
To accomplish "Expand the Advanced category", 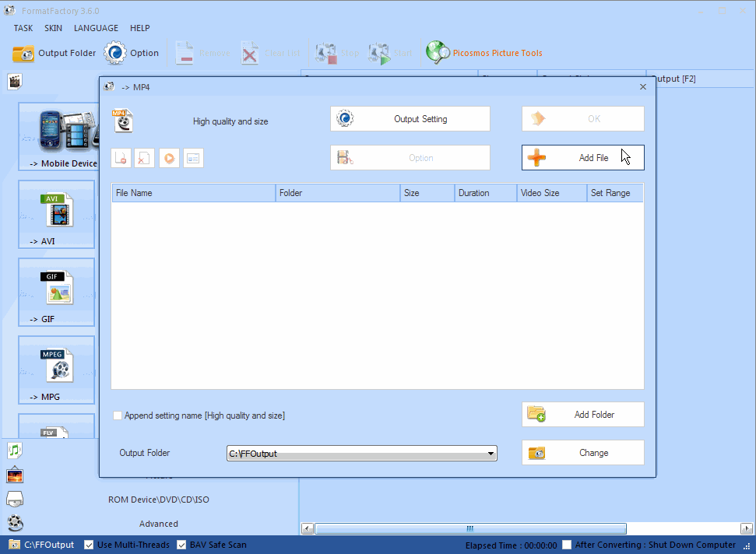I will click(158, 523).
